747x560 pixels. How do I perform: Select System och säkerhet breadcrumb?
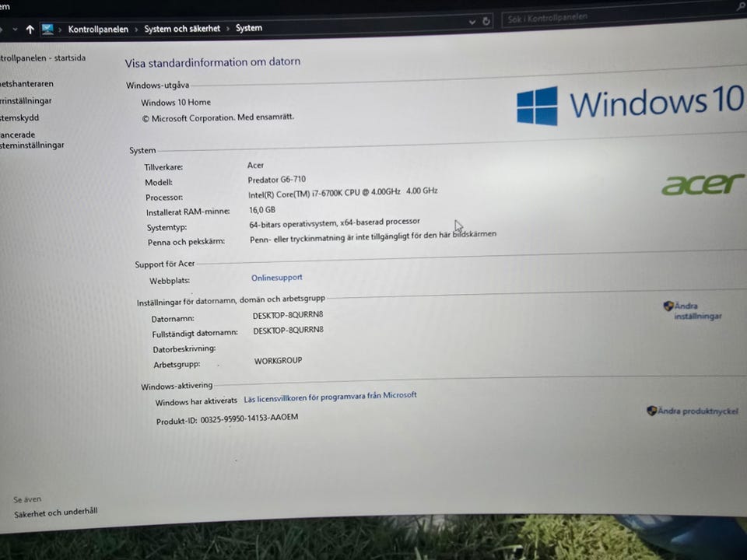(x=182, y=29)
